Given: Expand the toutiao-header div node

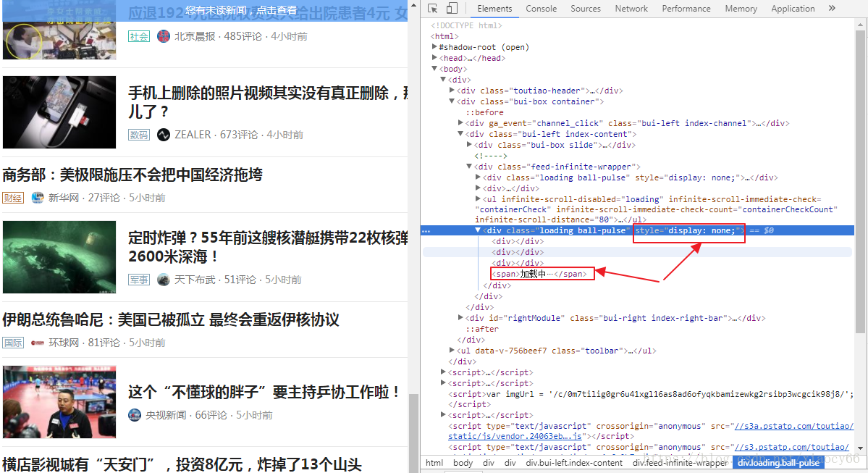Looking at the screenshot, I should click(452, 91).
